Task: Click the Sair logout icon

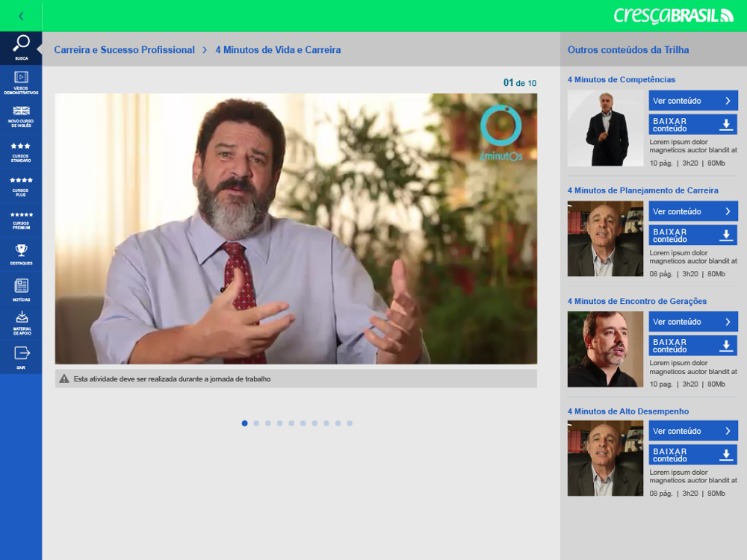Action: 21,357
